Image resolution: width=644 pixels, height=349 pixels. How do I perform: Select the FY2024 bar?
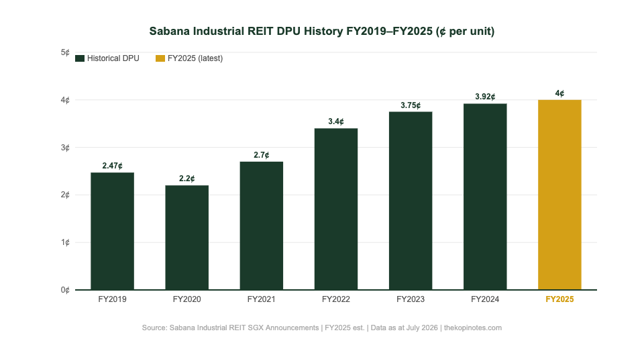coord(485,197)
